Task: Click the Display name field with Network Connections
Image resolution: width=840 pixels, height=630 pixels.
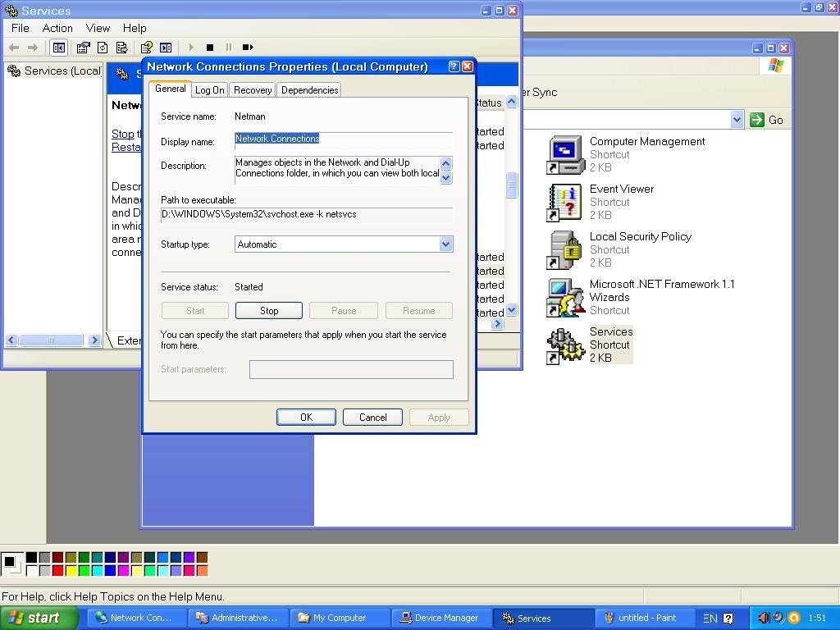Action: pos(344,140)
